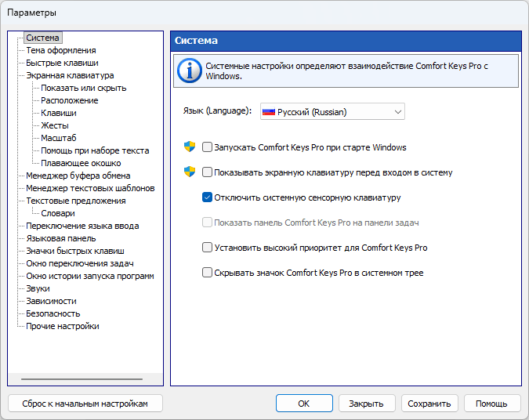Viewport: 529px width, 420px height.
Task: Click the Russian flag icon in the language box
Action: tap(269, 112)
